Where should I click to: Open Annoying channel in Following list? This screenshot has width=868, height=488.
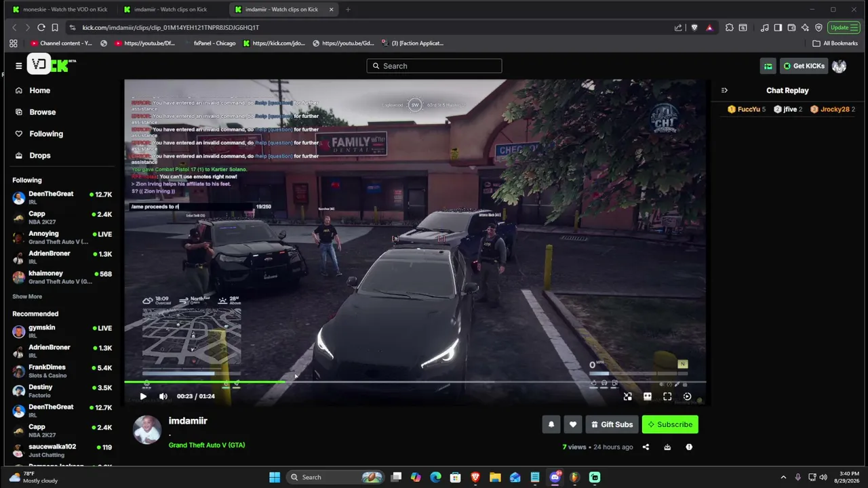coord(62,237)
